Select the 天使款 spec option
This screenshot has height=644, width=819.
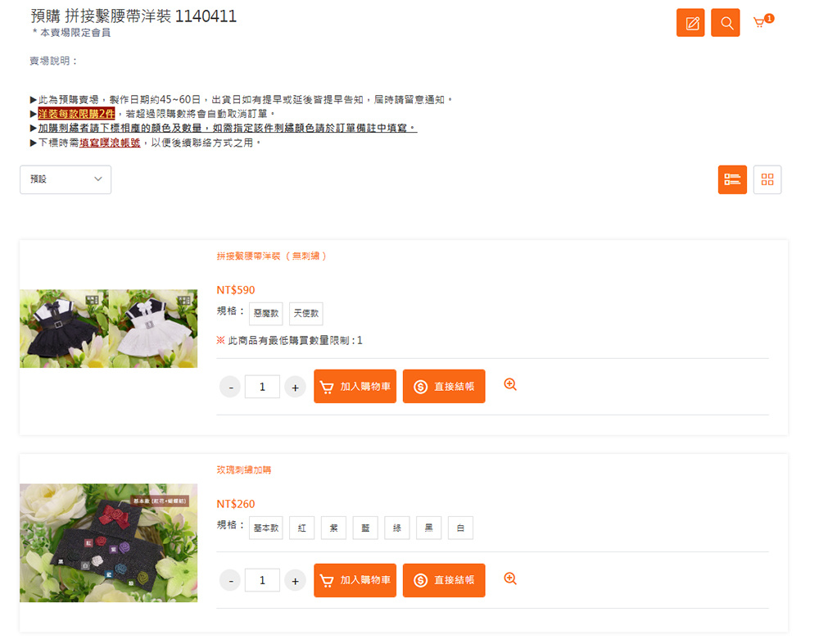pos(306,313)
